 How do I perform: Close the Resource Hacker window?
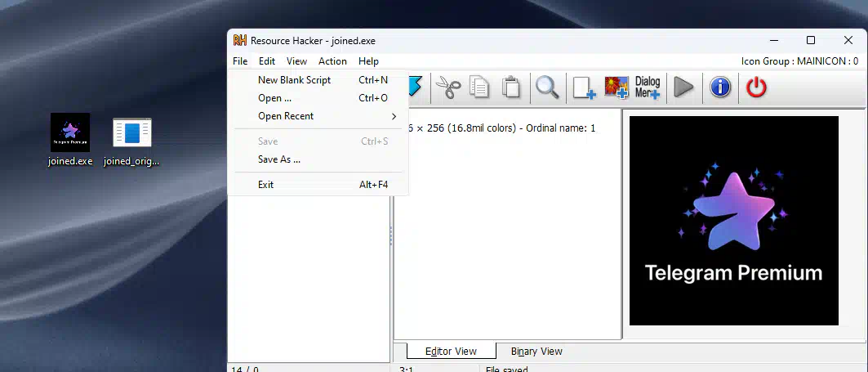(x=848, y=40)
